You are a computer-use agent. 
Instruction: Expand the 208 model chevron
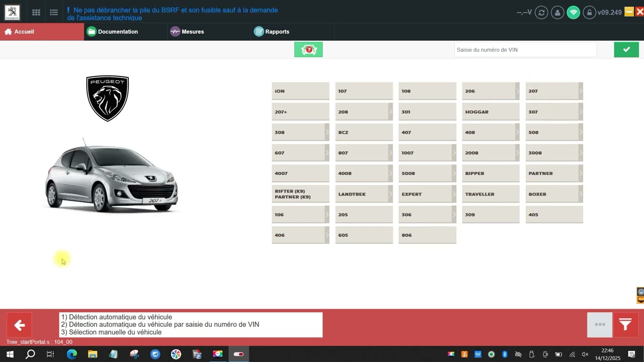390,112
